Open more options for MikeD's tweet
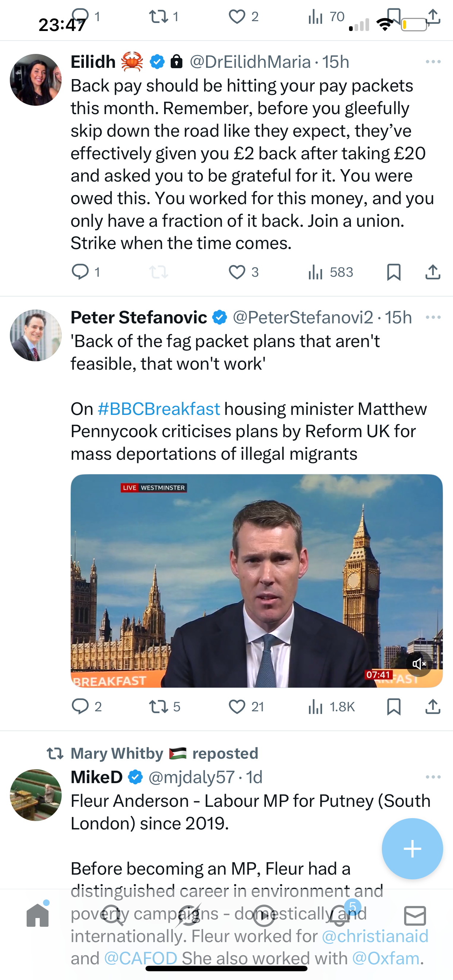The width and height of the screenshot is (453, 980). (433, 777)
